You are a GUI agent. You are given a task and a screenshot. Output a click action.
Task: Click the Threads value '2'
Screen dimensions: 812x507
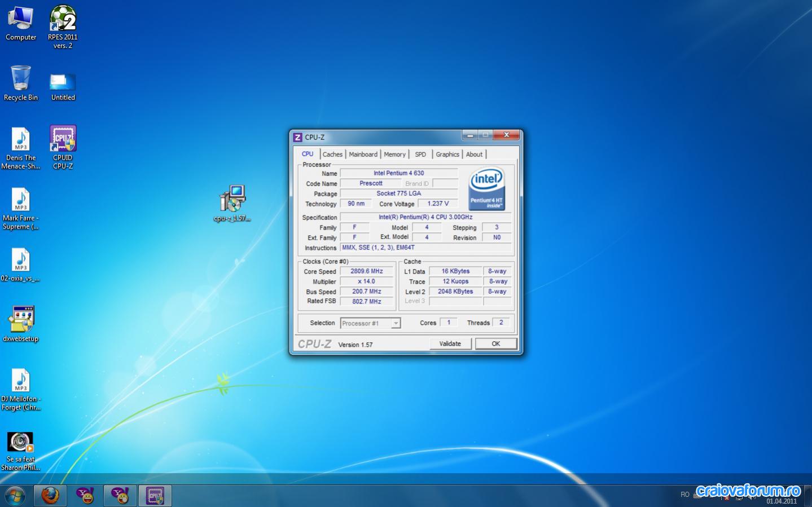click(501, 323)
